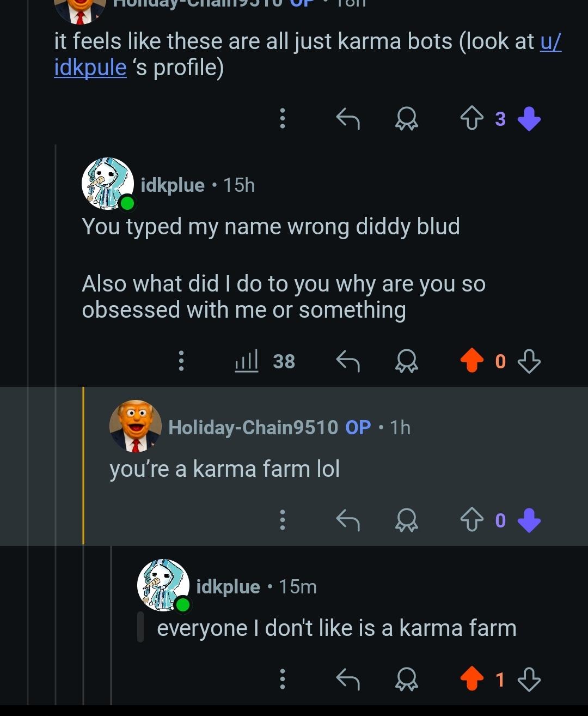588x716 pixels.
Task: Upvote the karma bots comment
Action: (471, 118)
